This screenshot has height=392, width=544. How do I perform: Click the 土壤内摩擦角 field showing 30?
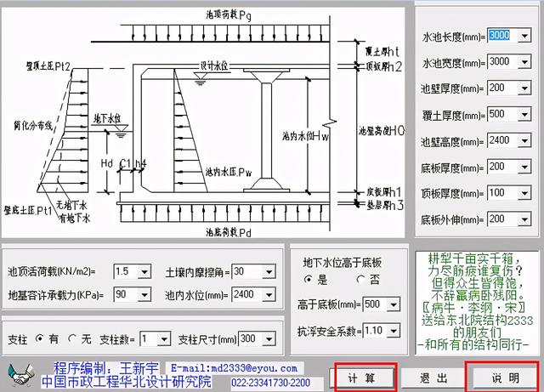tap(247, 271)
